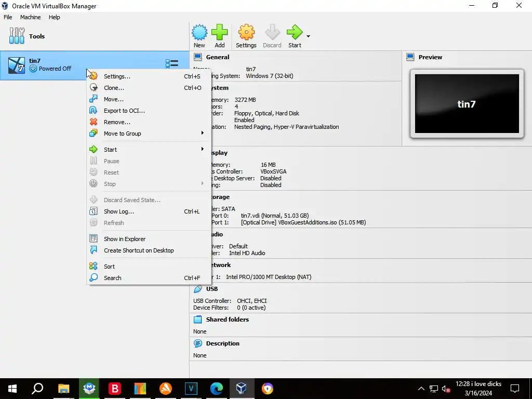Choose Clone... from the context menu
The height and width of the screenshot is (399, 532).
(x=149, y=88)
